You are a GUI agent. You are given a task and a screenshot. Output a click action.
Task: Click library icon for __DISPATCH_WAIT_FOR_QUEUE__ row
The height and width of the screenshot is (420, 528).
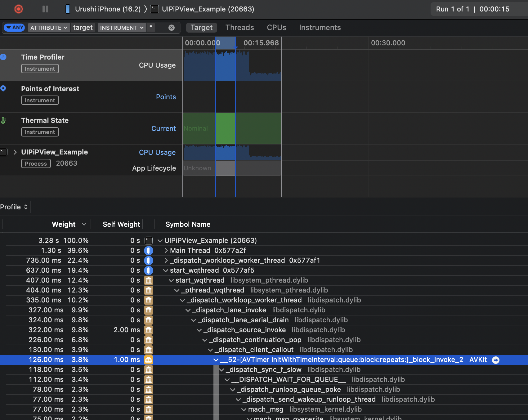tap(149, 379)
